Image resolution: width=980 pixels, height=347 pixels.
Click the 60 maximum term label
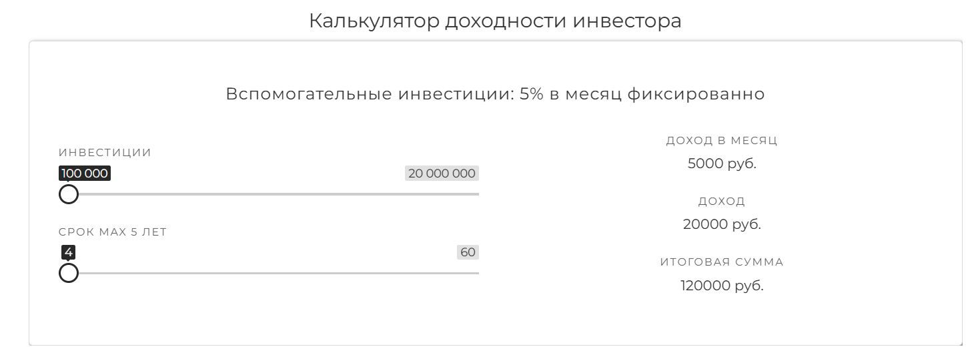tap(468, 252)
